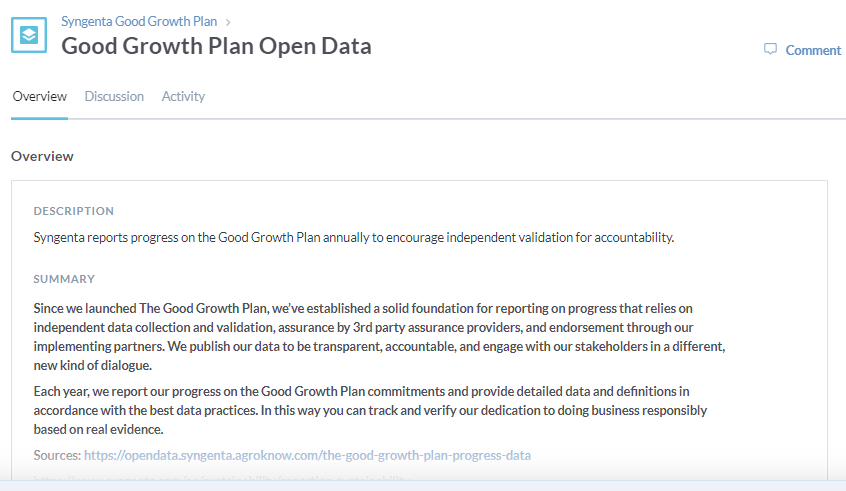Screen dimensions: 846x491
Task: Click the Overview section heading
Action: click(x=42, y=156)
